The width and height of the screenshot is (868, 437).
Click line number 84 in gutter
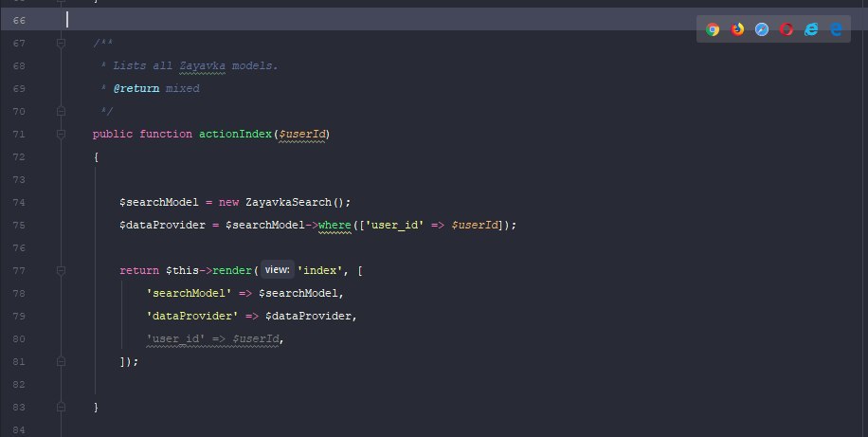(x=19, y=429)
